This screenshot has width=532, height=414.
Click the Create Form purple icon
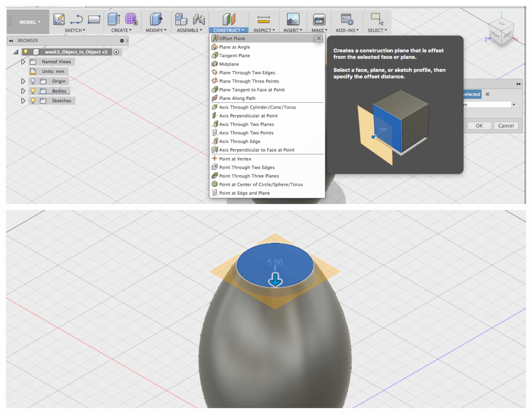(131, 19)
